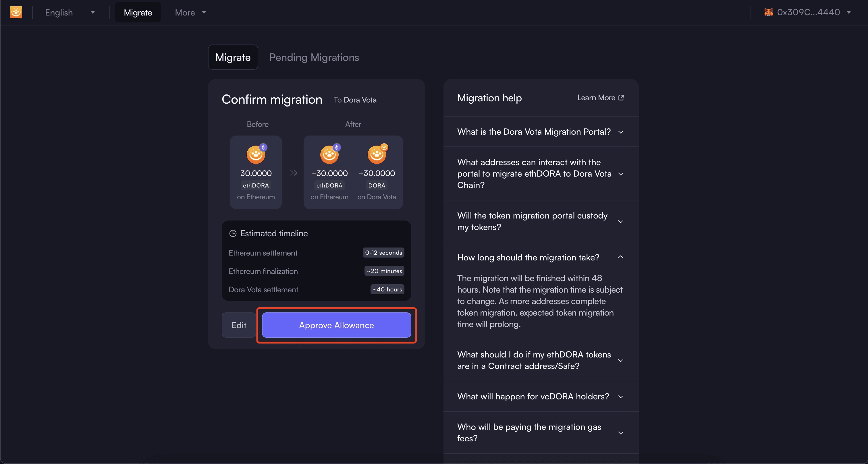This screenshot has width=868, height=464.
Task: Click the '+30.0000' DORA amount
Action: coord(377,173)
